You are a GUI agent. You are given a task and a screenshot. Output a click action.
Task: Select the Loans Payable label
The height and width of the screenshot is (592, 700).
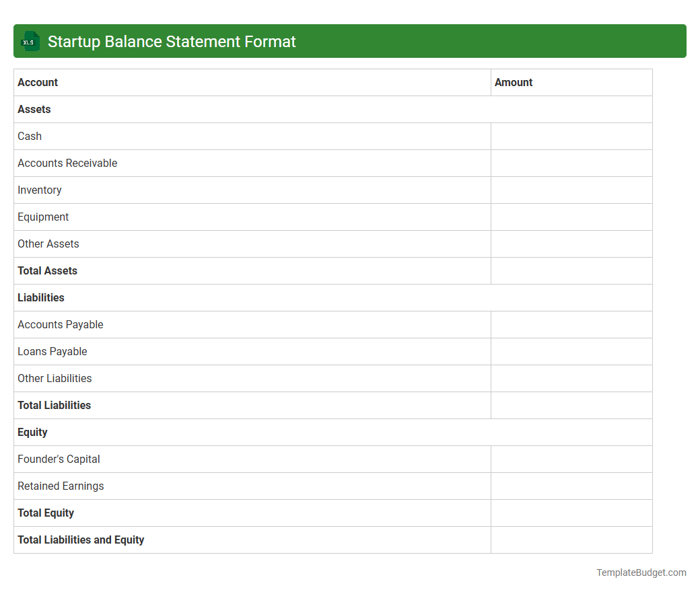(53, 351)
